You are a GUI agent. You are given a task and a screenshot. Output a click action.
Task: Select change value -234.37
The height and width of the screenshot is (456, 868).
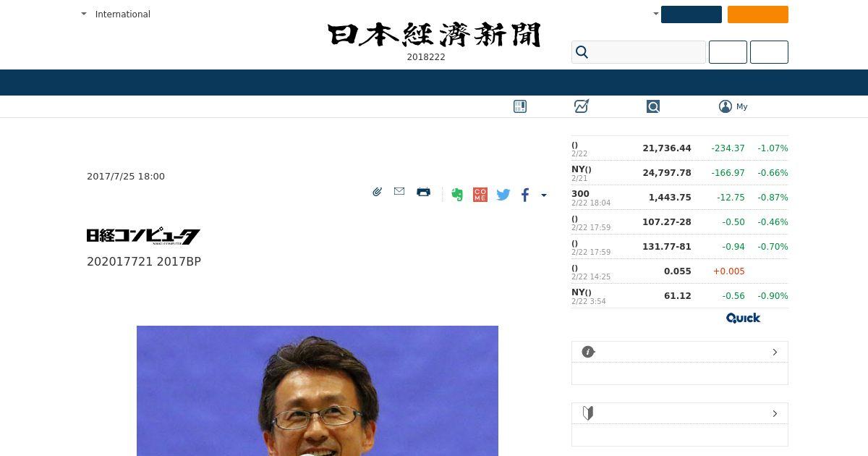728,148
